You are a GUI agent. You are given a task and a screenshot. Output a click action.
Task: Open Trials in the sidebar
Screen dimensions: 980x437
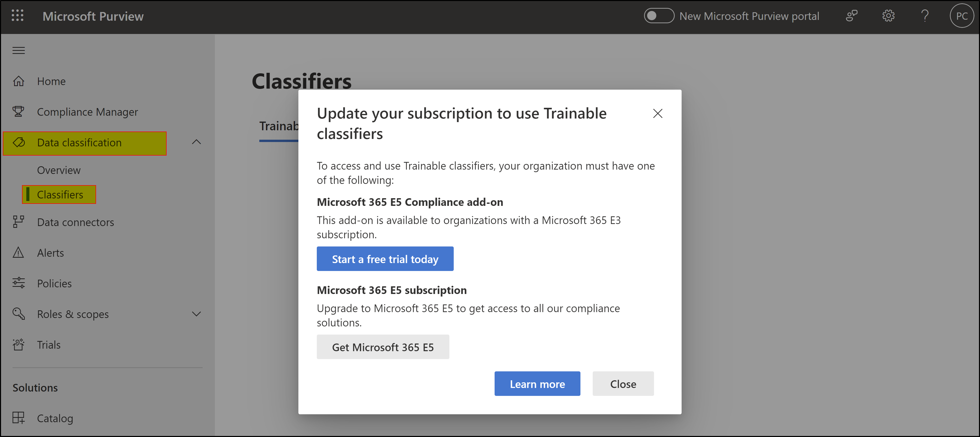[48, 345]
